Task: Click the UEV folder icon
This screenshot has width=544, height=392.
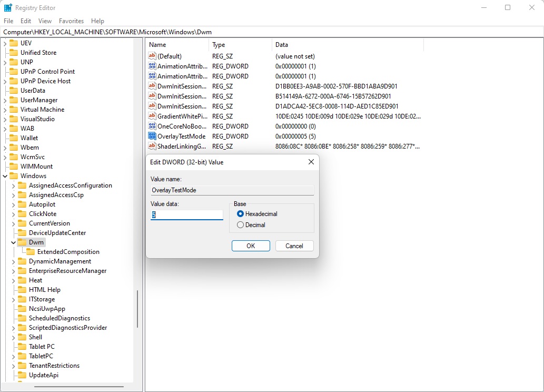Action: pos(14,43)
